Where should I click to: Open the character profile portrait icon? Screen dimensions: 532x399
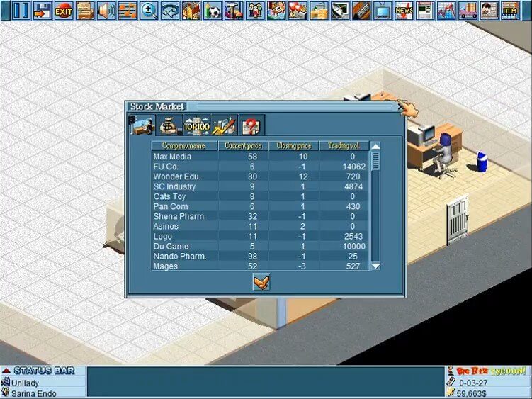click(x=489, y=10)
